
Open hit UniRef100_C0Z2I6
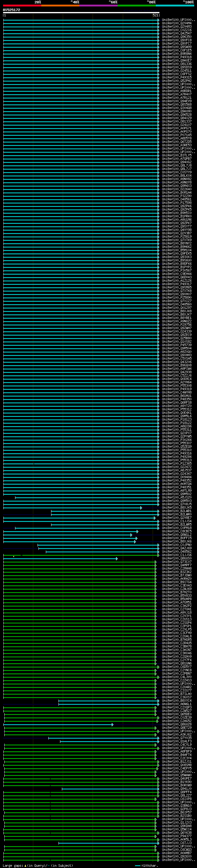point(176,30)
